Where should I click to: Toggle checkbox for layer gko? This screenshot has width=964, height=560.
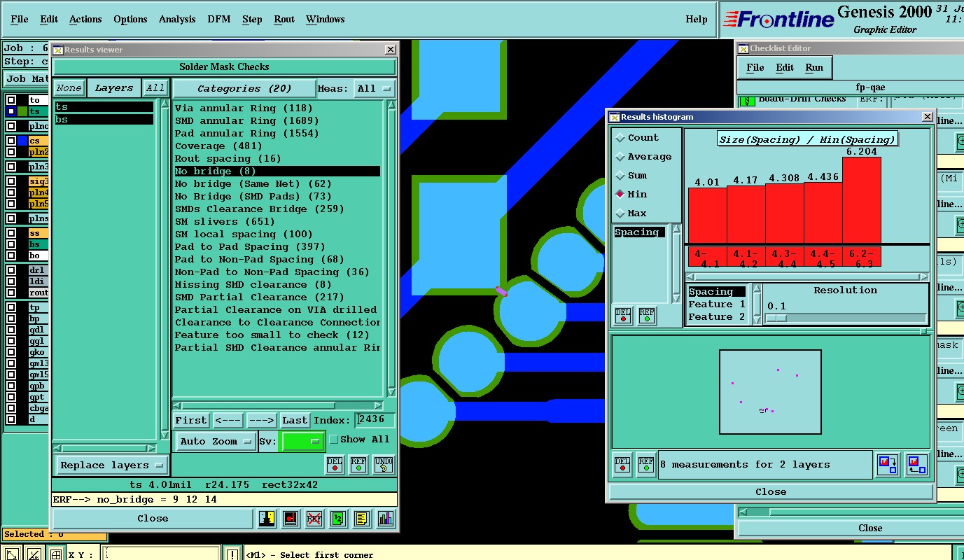(x=11, y=352)
